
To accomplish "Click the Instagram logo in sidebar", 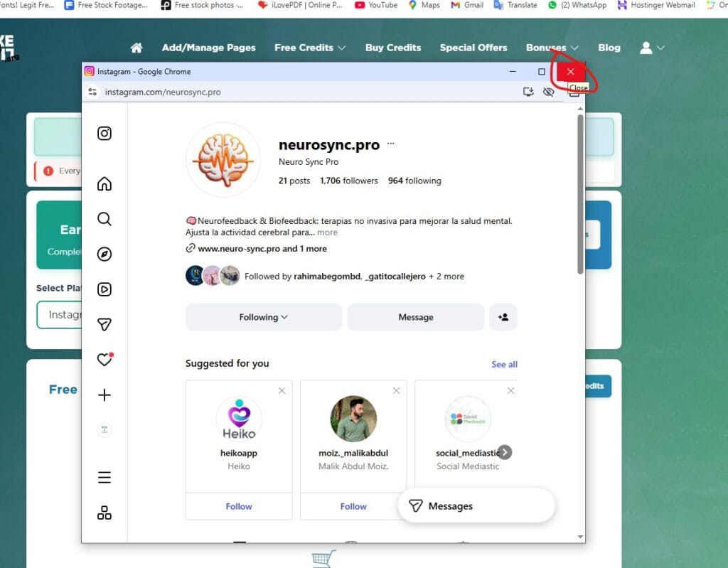I will [x=105, y=133].
